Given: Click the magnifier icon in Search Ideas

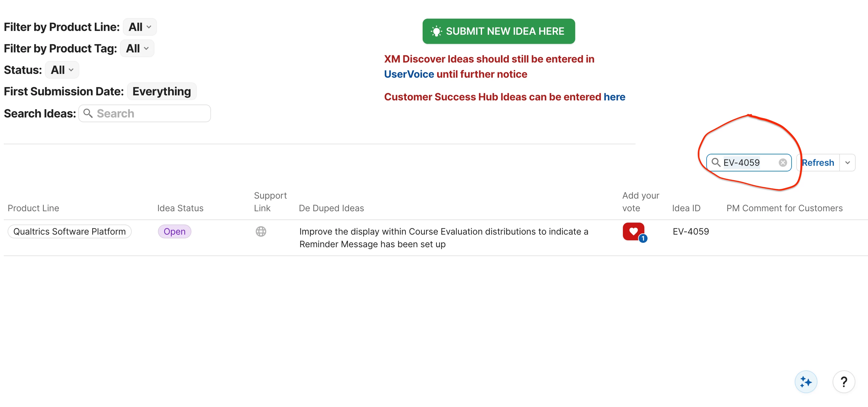Looking at the screenshot, I should [88, 113].
